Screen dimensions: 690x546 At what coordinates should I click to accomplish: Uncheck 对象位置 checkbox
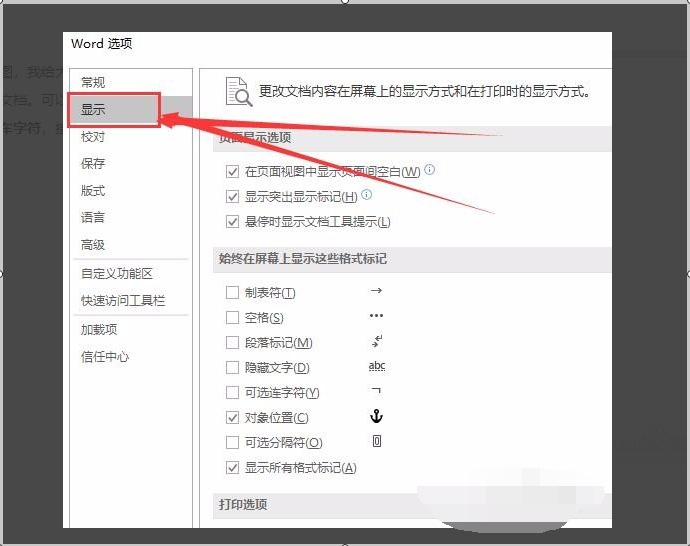tap(232, 418)
